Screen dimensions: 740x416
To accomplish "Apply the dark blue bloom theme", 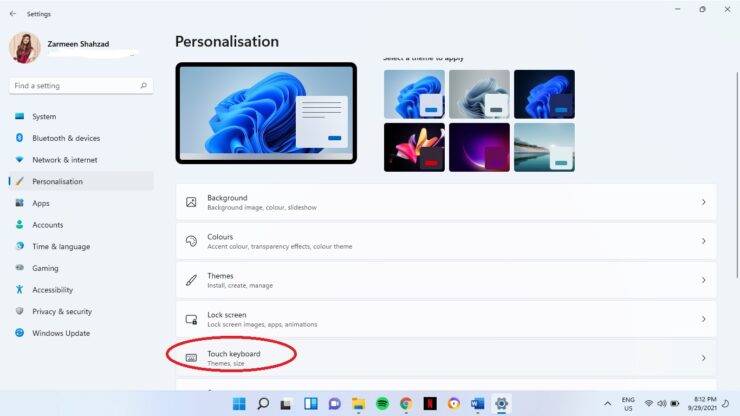I will [544, 94].
